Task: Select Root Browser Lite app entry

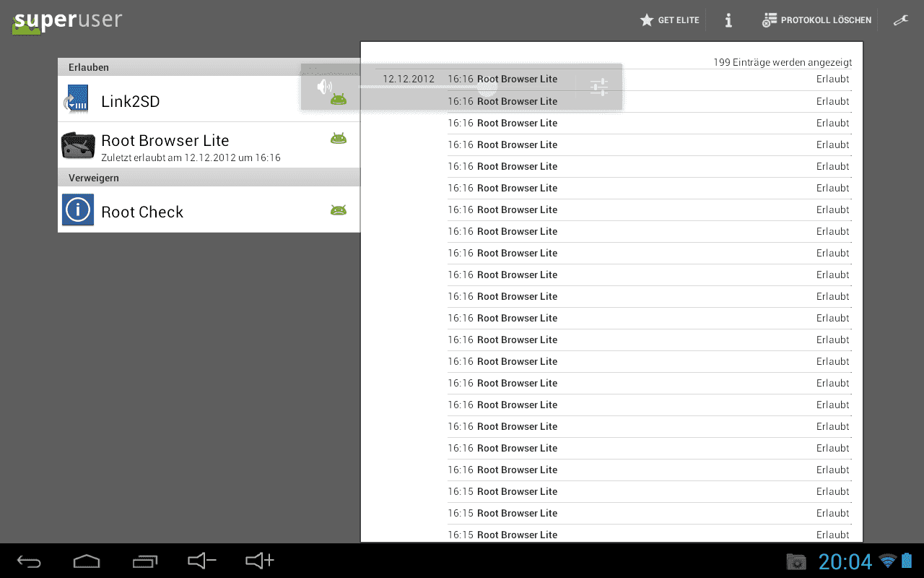Action: 209,145
